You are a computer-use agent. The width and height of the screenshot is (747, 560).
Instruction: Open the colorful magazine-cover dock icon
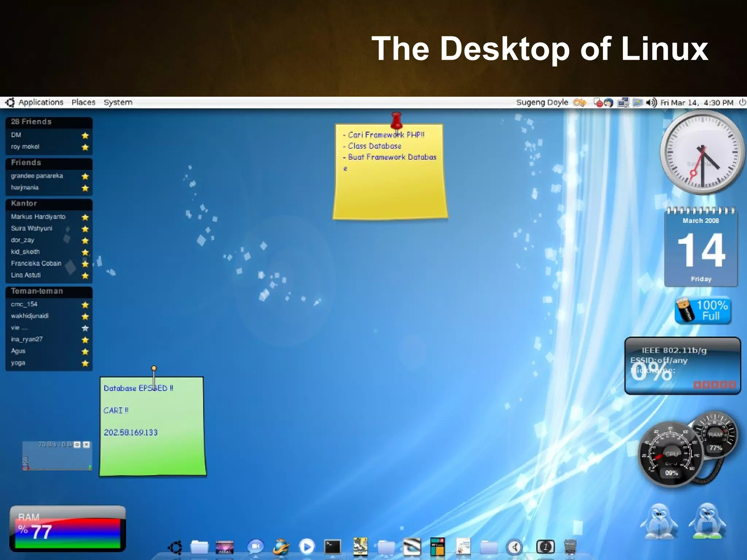[437, 547]
